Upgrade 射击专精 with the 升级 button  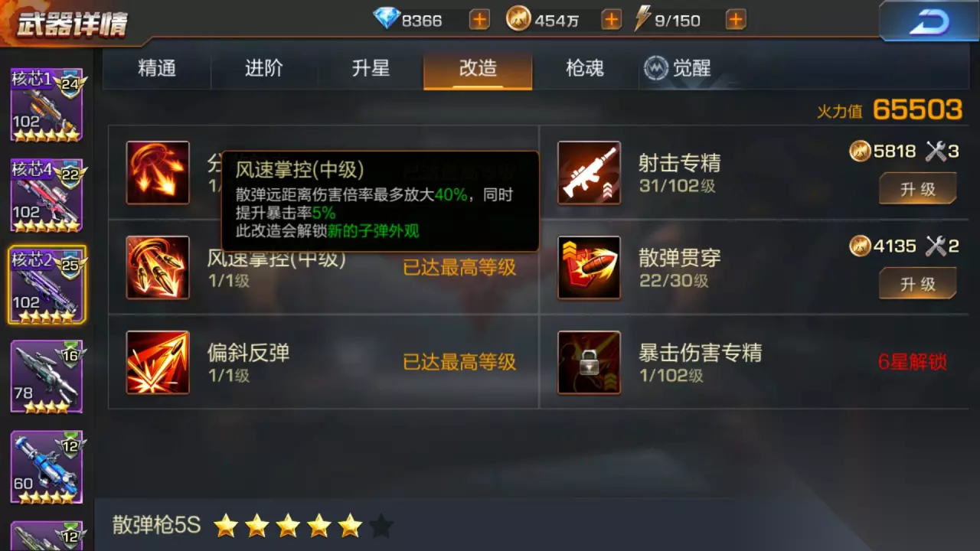(918, 188)
